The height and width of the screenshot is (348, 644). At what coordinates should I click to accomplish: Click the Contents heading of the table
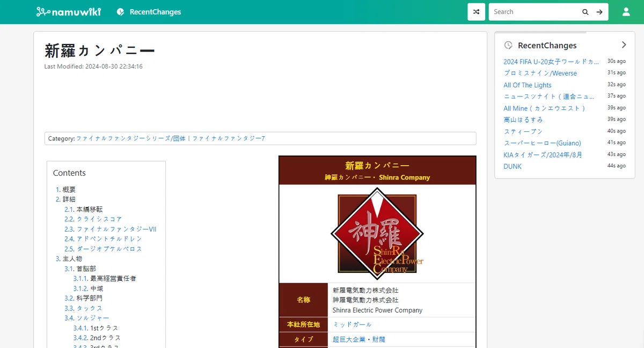pyautogui.click(x=69, y=173)
